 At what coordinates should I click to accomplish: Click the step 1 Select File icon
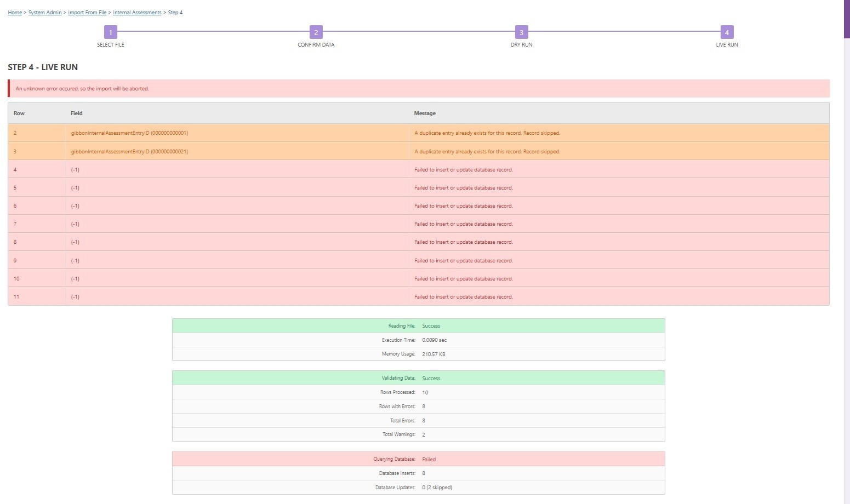(x=110, y=32)
